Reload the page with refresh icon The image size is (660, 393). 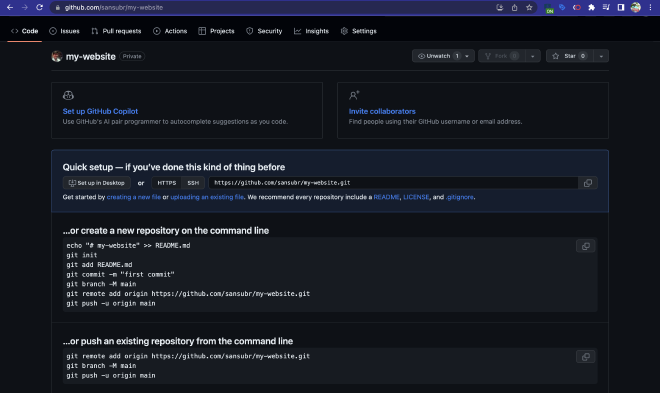[39, 7]
